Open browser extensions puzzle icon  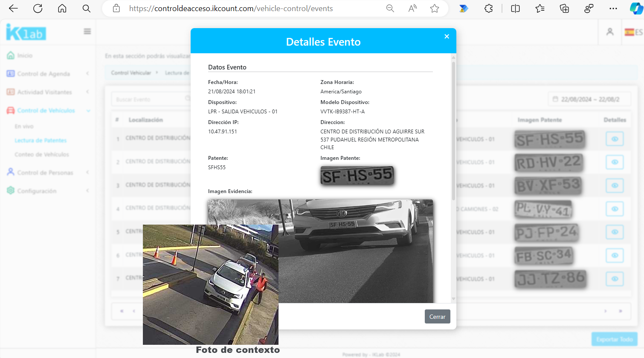pyautogui.click(x=489, y=9)
